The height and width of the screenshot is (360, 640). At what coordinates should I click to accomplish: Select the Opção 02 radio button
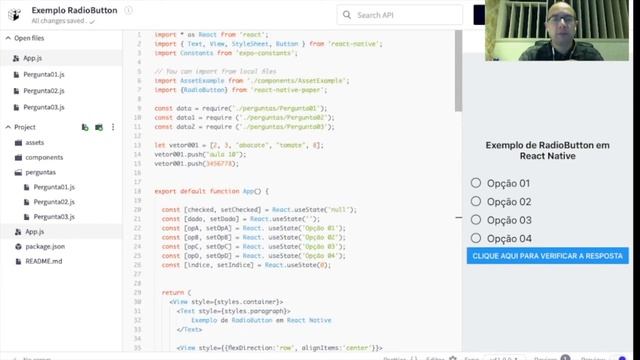coord(476,201)
